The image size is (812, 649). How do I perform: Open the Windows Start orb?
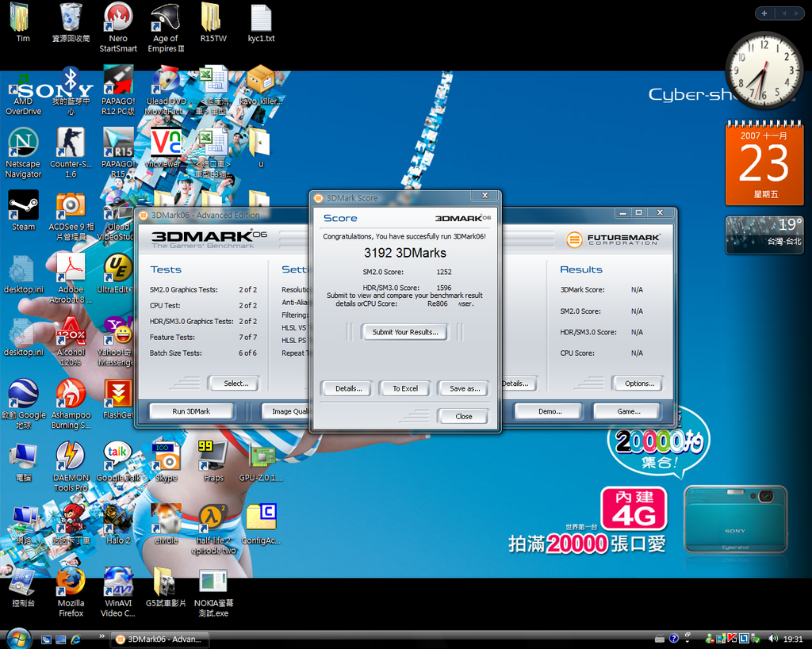[x=18, y=639]
